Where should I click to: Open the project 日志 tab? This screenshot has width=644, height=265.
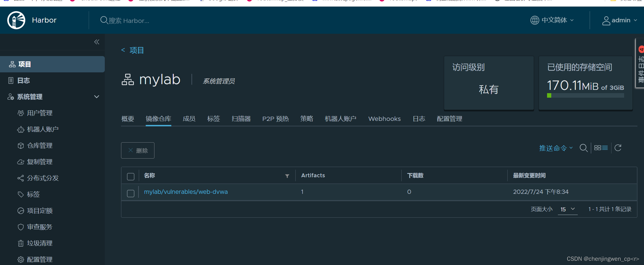point(419,119)
